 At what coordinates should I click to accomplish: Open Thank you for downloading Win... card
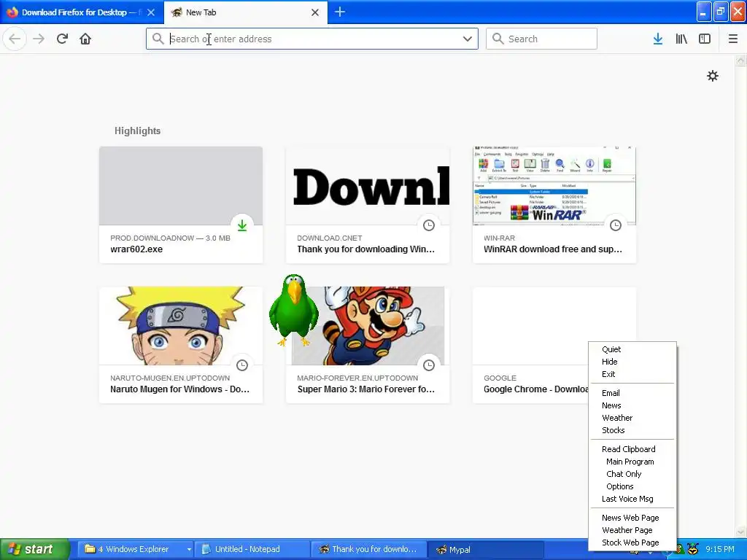point(368,205)
